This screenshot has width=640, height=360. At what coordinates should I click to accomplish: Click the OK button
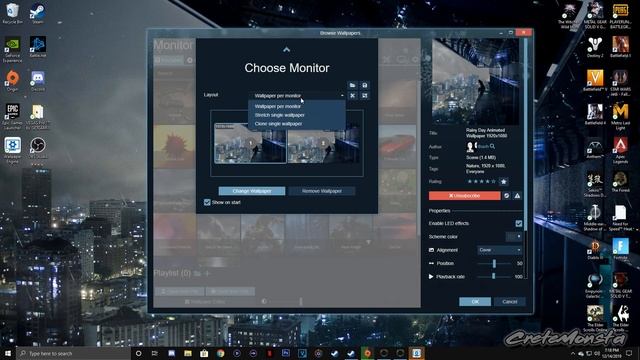(475, 302)
